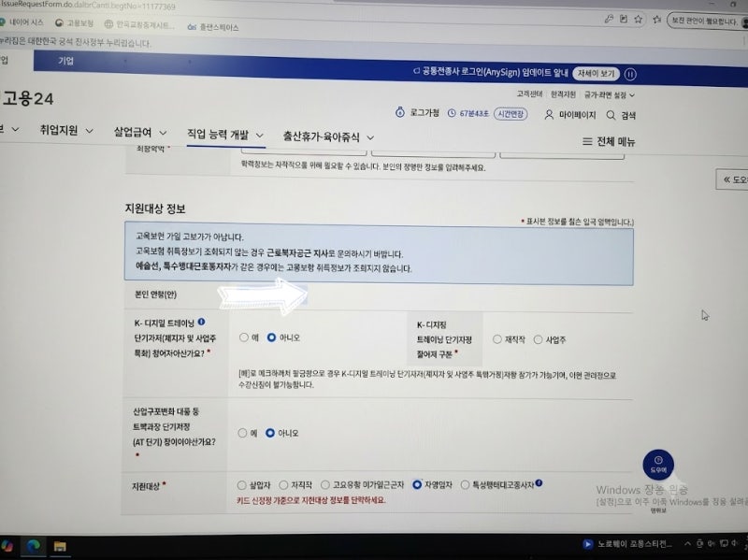Open 전체 메뉴

pyautogui.click(x=609, y=141)
